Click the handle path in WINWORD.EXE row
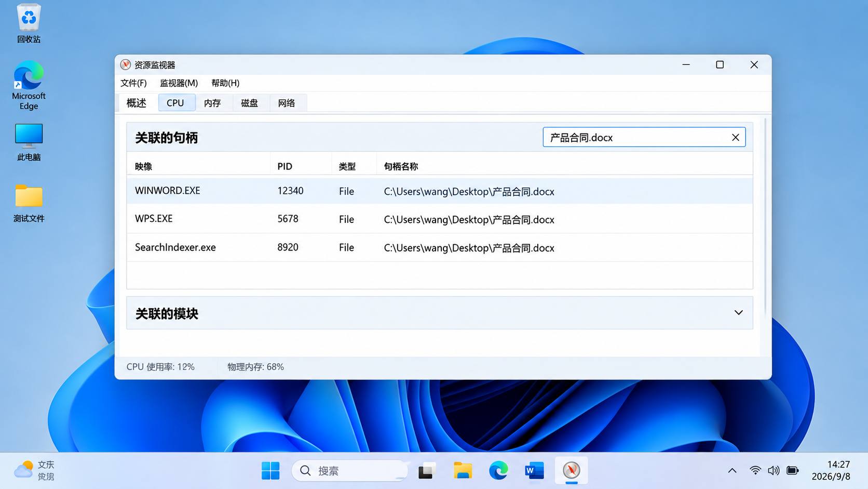The image size is (868, 489). pos(469,192)
